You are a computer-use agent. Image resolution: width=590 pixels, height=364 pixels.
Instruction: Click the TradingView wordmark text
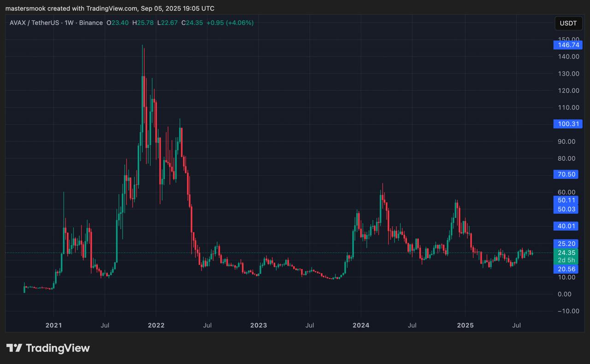click(x=58, y=348)
